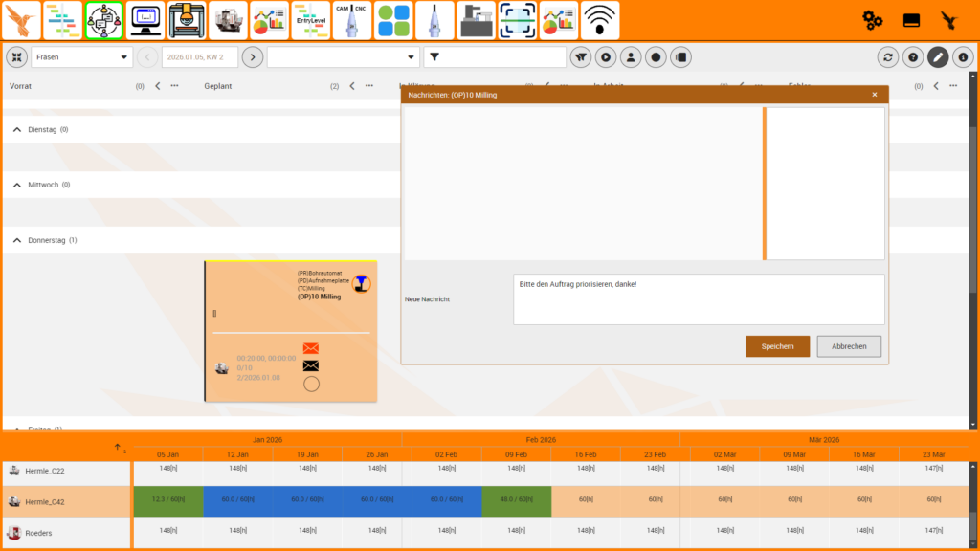Click the refresh icon in toolbar
The height and width of the screenshot is (551, 980).
(x=888, y=57)
